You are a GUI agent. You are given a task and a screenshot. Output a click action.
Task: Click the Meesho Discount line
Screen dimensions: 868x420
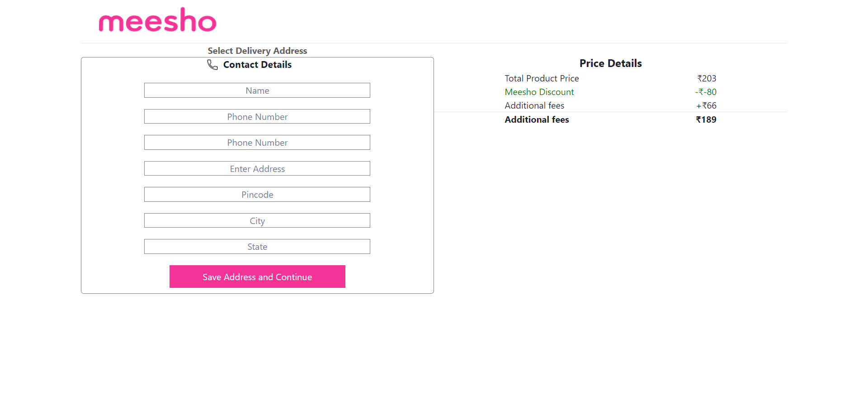pos(539,92)
